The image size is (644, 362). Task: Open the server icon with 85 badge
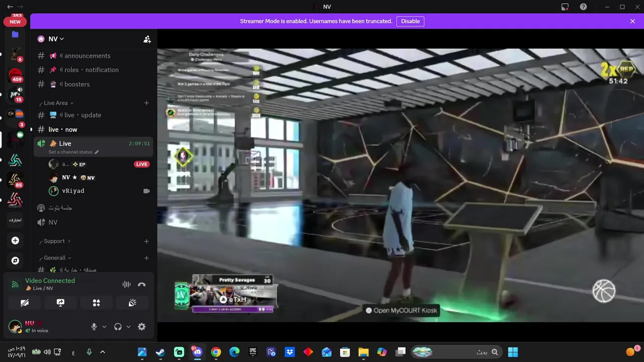pos(15,180)
